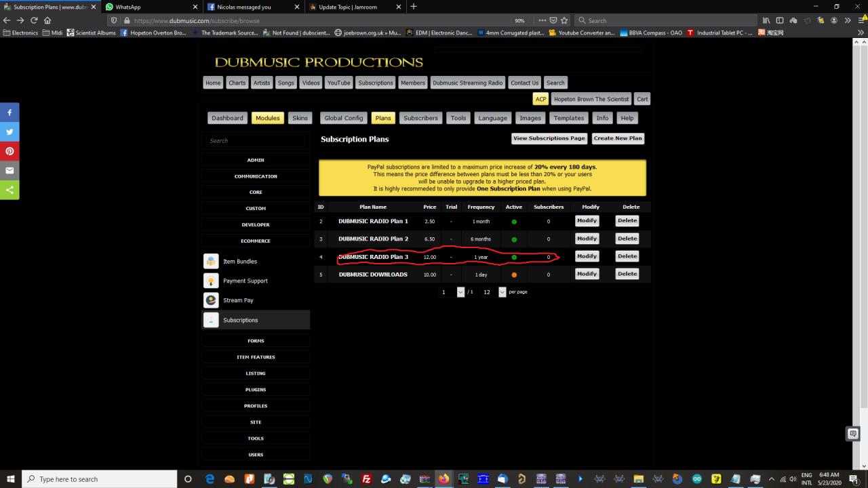Click the volume icon in system tray

tap(793, 479)
